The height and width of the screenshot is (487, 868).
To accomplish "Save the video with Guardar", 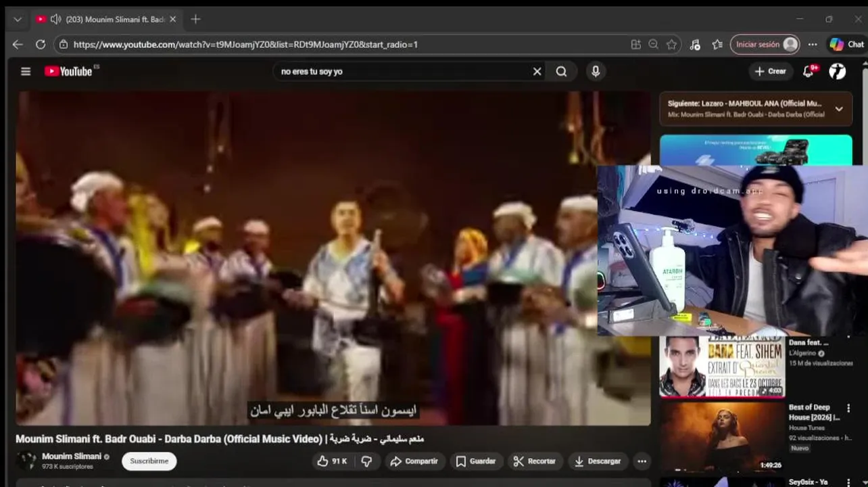I will point(475,461).
